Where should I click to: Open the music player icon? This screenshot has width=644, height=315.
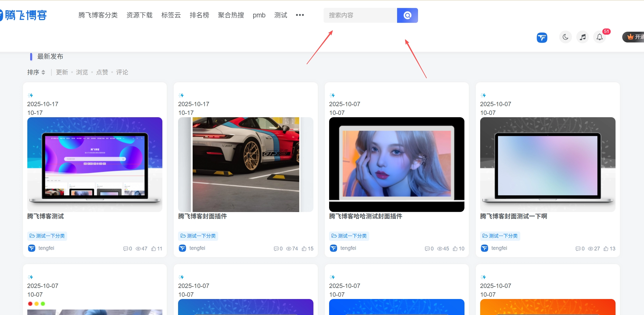click(x=582, y=37)
